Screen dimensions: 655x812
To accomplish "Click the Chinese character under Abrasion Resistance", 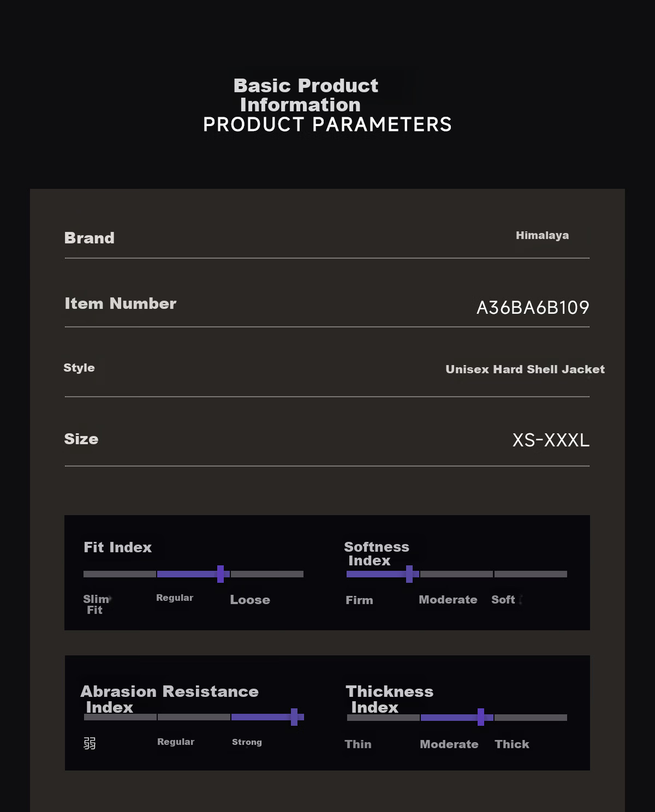I will click(x=90, y=743).
